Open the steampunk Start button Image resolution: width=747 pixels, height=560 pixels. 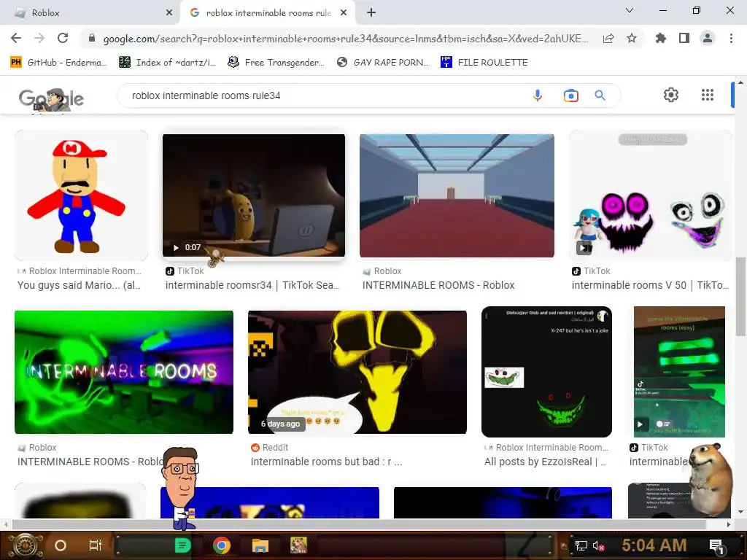pos(26,545)
